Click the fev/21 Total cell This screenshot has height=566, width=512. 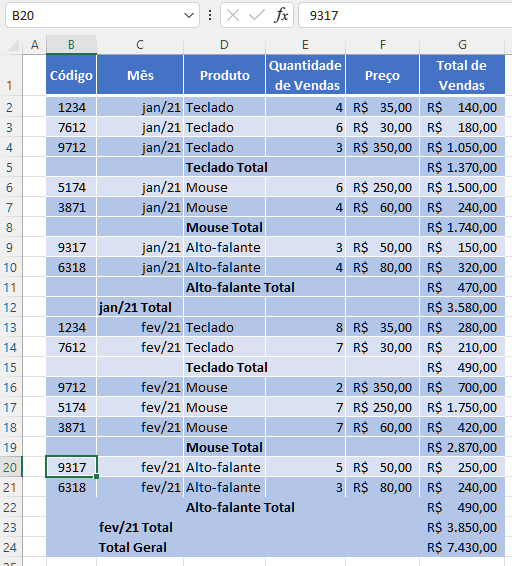(140, 527)
